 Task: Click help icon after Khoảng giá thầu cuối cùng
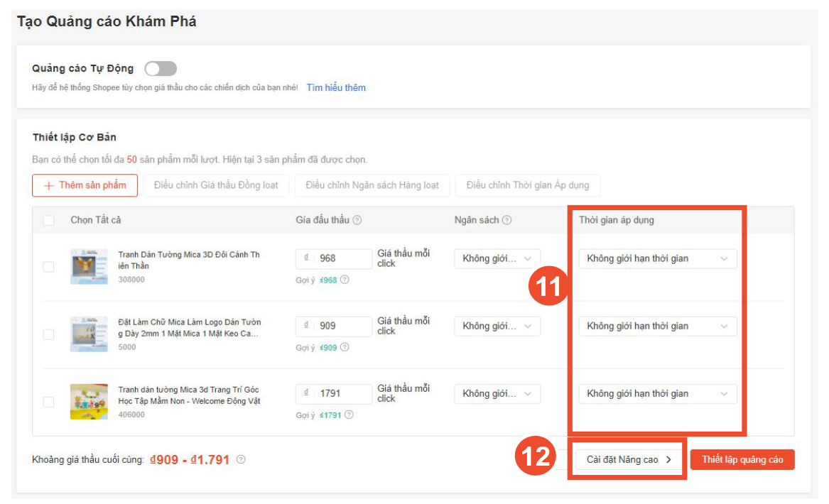[240, 459]
